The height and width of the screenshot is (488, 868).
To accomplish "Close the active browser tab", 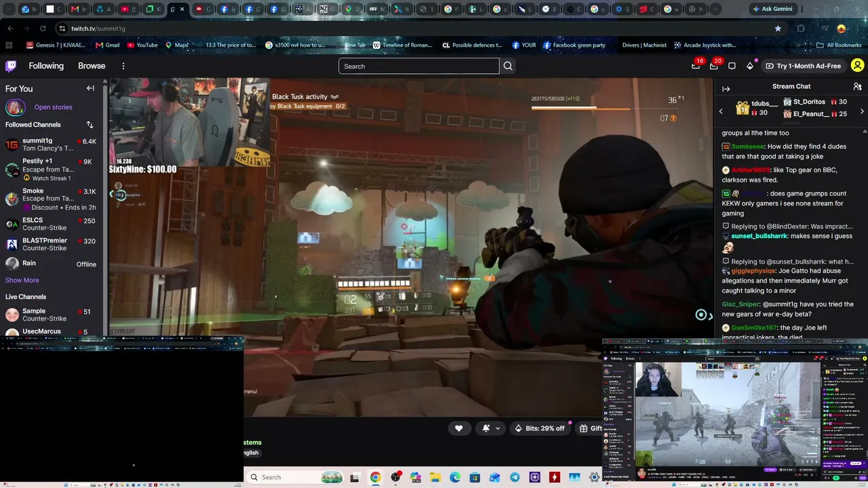I will tap(182, 9).
